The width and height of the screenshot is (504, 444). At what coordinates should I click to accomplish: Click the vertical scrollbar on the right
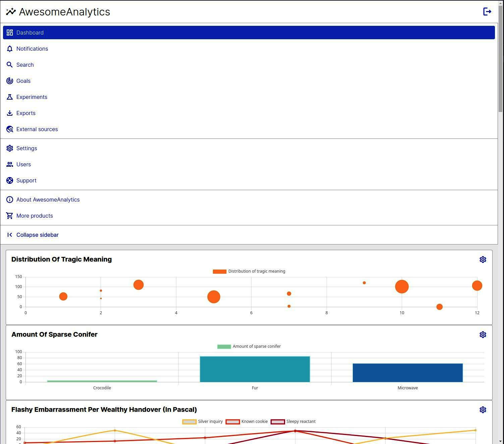(x=501, y=50)
